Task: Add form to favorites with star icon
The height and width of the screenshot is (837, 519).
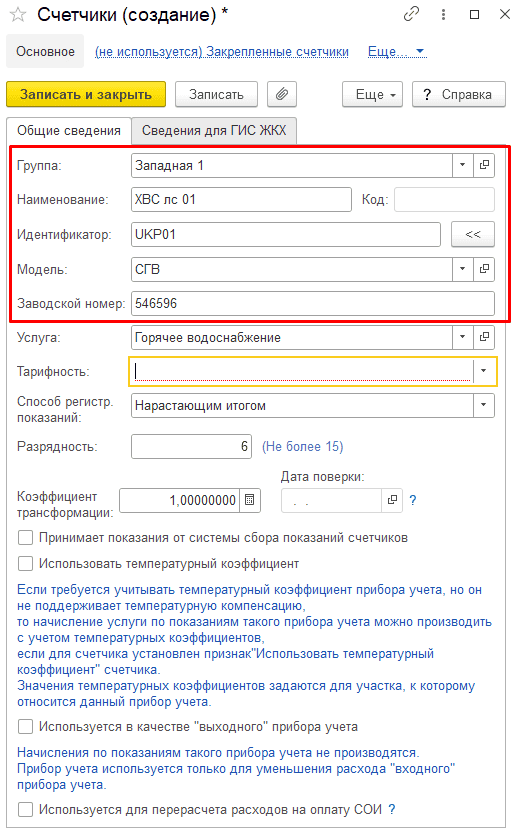Action: 18,14
